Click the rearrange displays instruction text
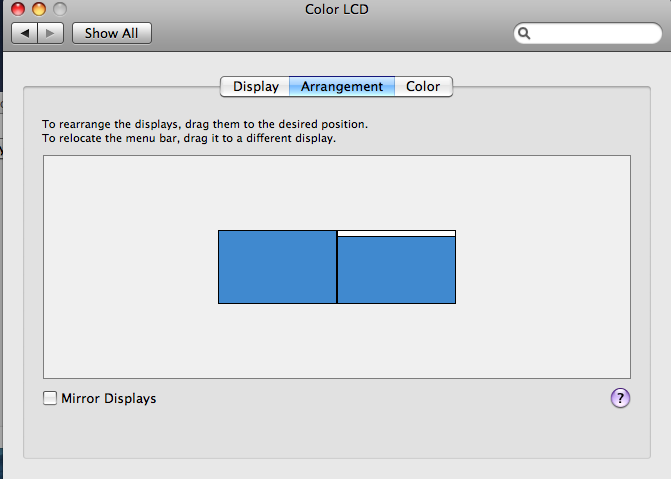The width and height of the screenshot is (671, 479). pos(204,124)
